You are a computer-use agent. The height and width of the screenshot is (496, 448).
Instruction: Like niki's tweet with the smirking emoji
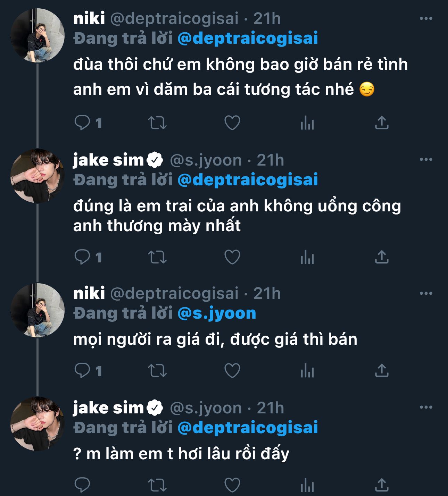click(232, 123)
